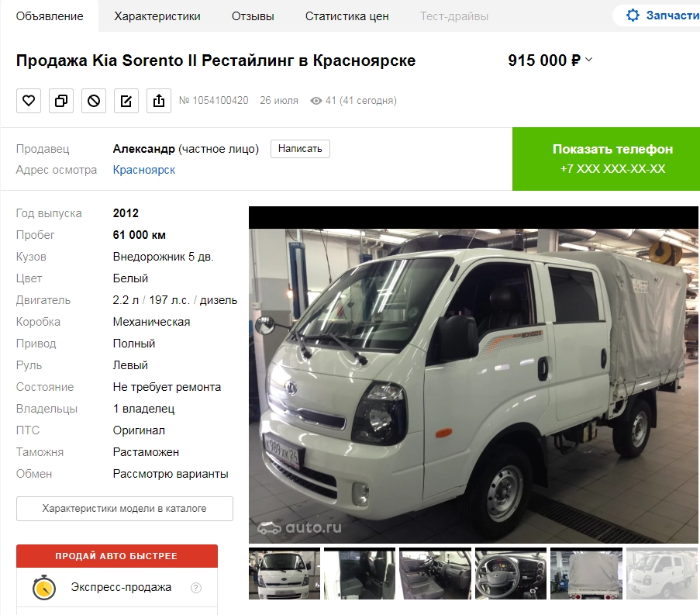Select the steering wheel thumbnail
Image resolution: width=700 pixels, height=615 pixels.
point(511,573)
